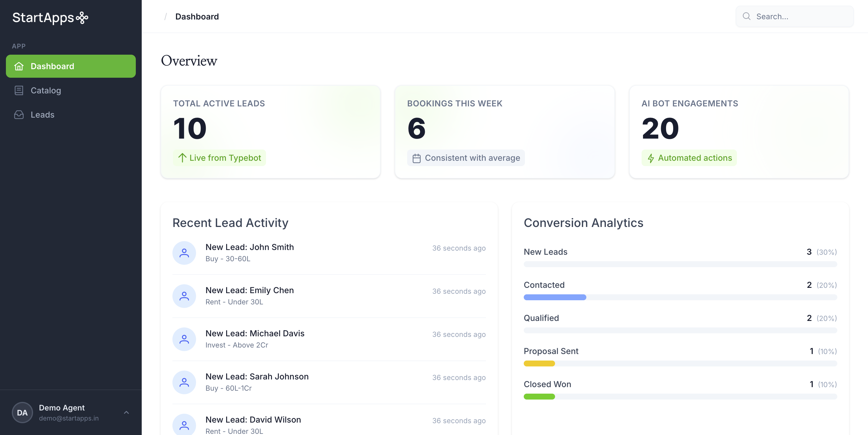The width and height of the screenshot is (868, 435).
Task: Click Emily Chen's lead avatar icon
Action: tap(184, 296)
